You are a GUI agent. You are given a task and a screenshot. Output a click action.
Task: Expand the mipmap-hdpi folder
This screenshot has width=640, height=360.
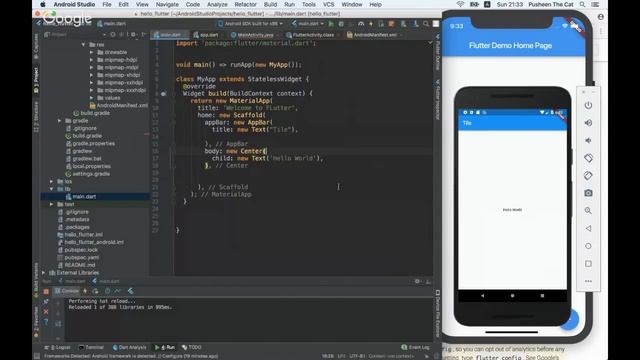pos(91,60)
